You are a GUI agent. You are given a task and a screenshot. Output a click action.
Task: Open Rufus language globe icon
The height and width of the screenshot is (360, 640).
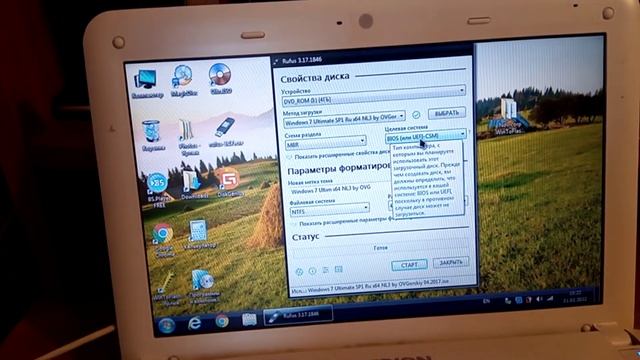pyautogui.click(x=299, y=271)
